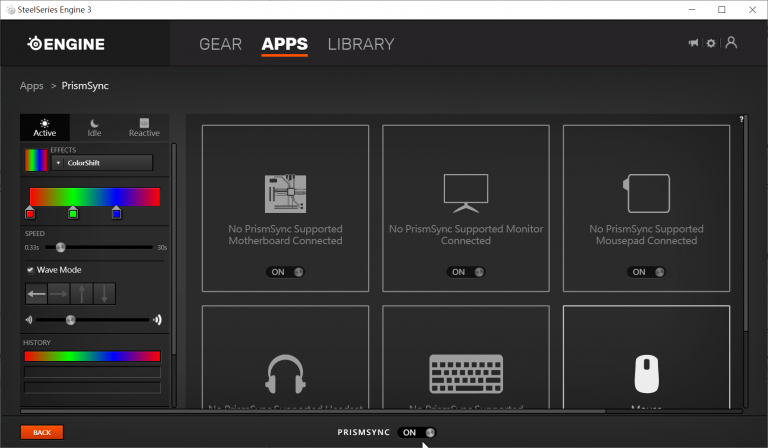Click the third empty HISTORY slot

tap(93, 388)
